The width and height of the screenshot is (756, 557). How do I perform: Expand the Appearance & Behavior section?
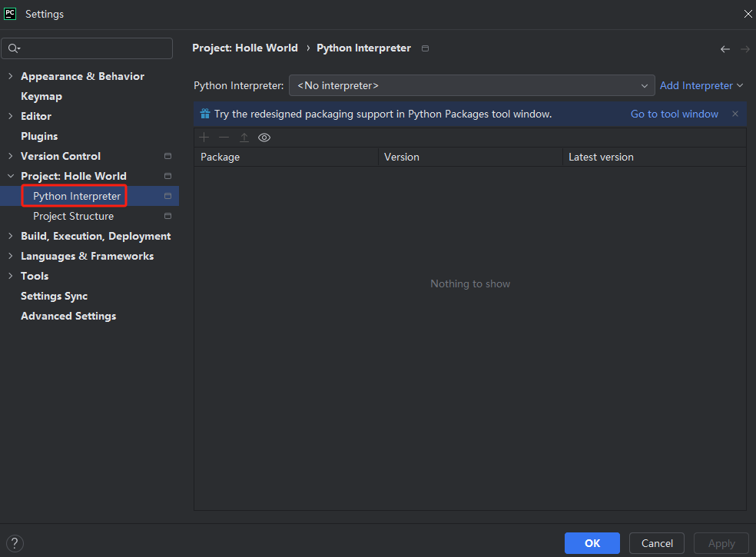tap(8, 76)
